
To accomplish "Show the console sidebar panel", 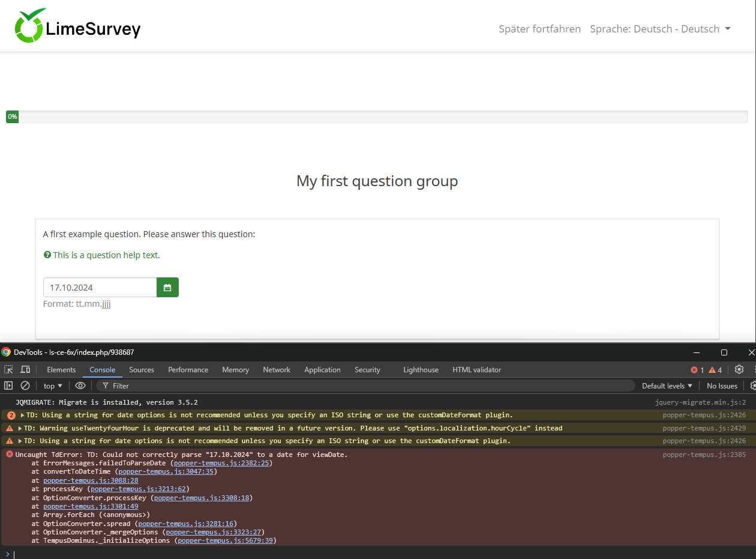I will click(8, 385).
